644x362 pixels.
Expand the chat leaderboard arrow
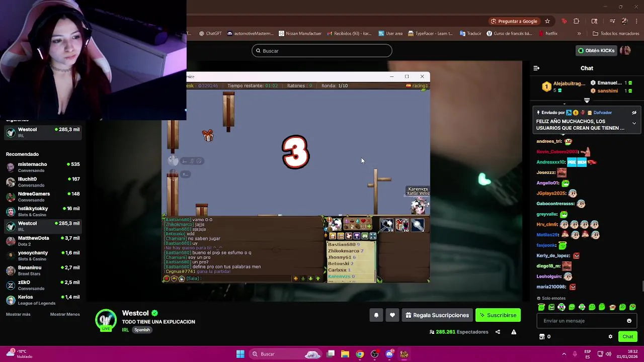click(587, 101)
